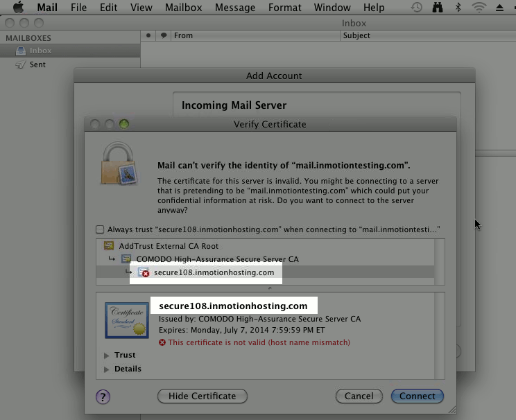Click the binoculars menu bar icon

pos(438,7)
